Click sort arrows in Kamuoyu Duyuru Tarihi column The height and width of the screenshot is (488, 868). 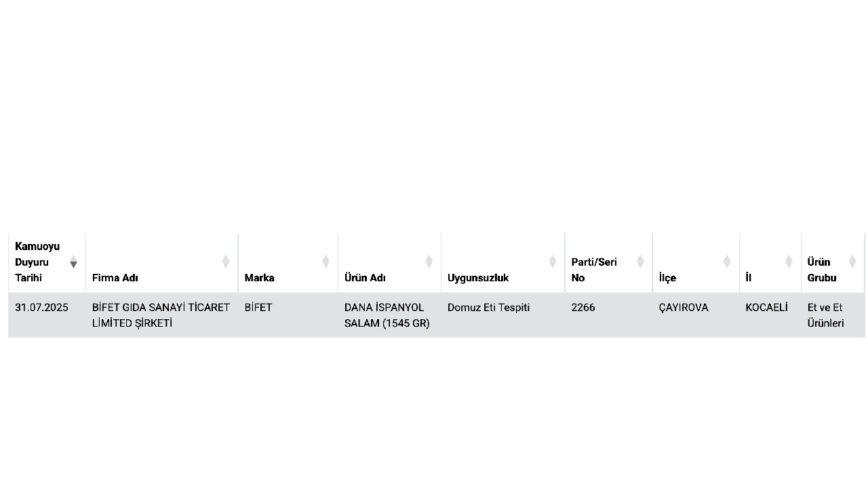[x=73, y=262]
